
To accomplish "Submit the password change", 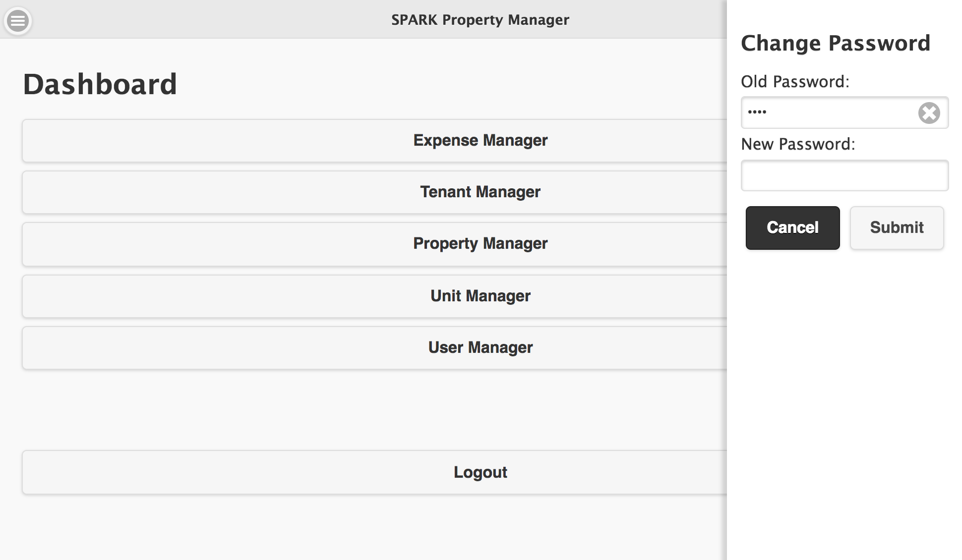I will 897,227.
